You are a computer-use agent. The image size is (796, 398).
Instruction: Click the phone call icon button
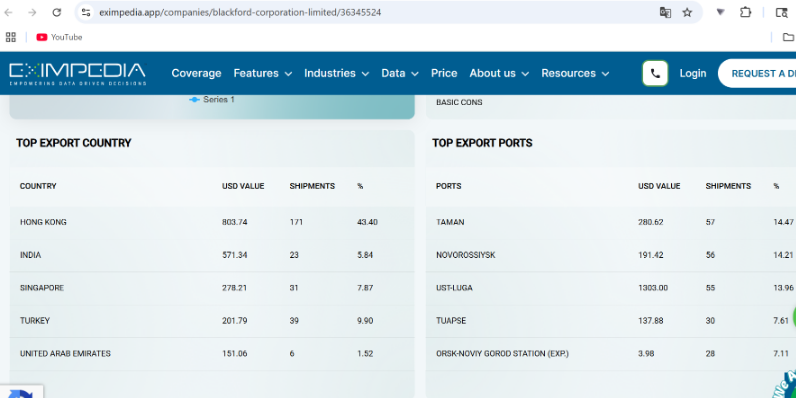click(x=655, y=73)
